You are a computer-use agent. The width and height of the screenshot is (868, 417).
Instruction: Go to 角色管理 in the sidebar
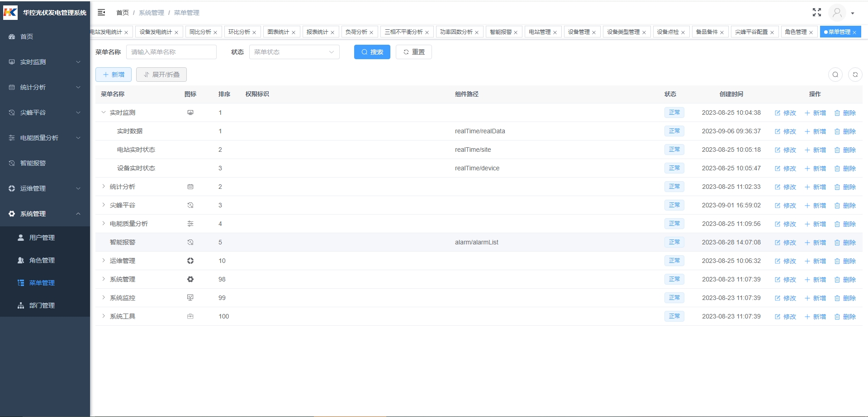(x=45, y=260)
